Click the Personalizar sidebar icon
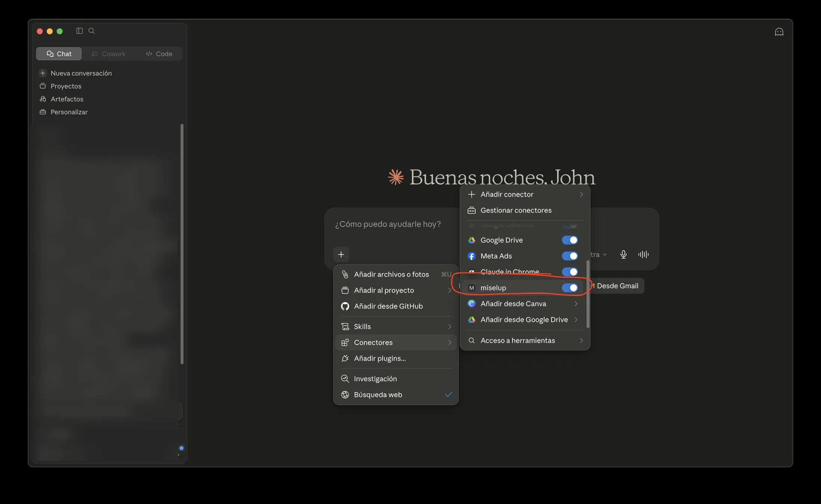 click(43, 112)
